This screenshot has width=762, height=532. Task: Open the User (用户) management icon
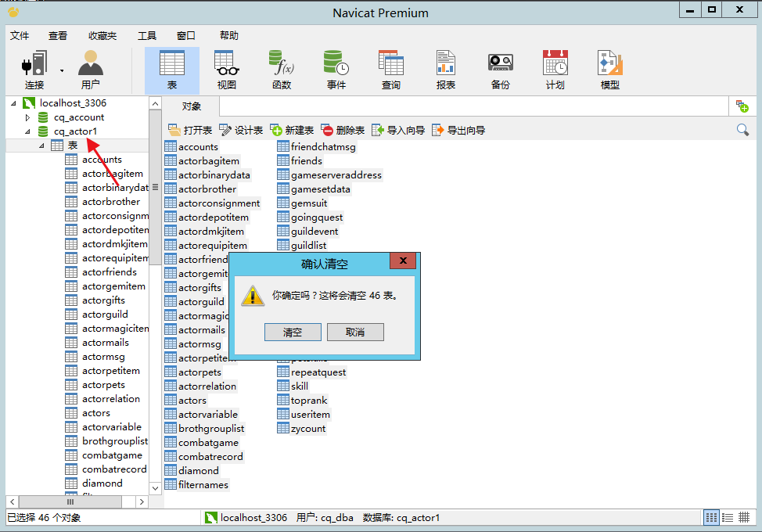point(90,70)
